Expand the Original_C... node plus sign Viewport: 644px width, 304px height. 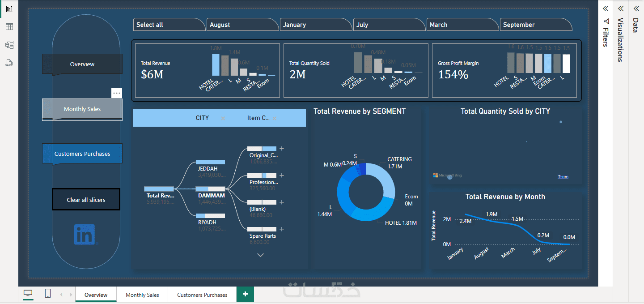click(x=282, y=149)
